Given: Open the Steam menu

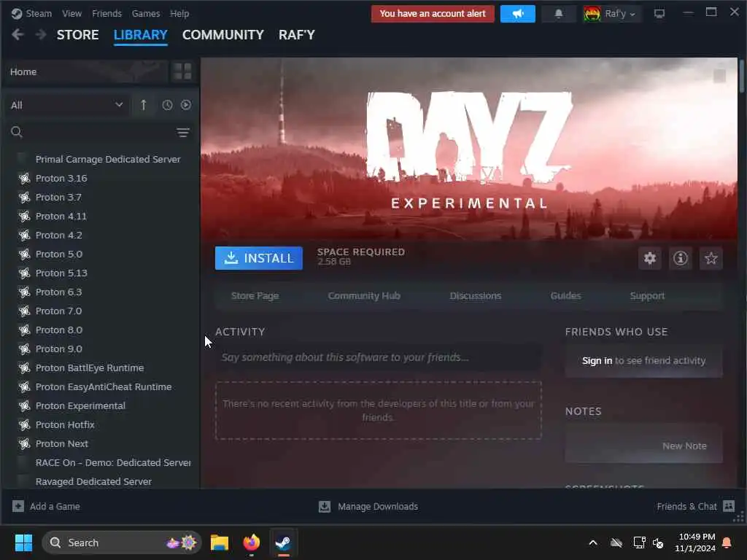Looking at the screenshot, I should (39, 13).
